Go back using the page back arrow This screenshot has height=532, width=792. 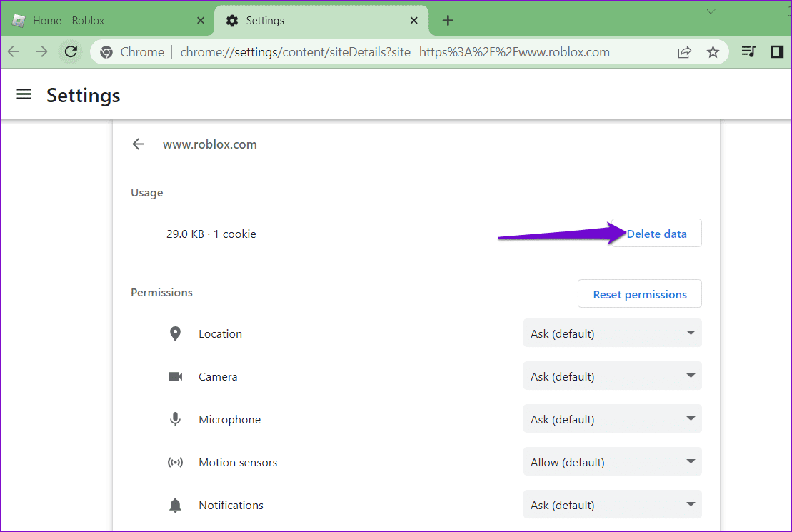coord(138,144)
